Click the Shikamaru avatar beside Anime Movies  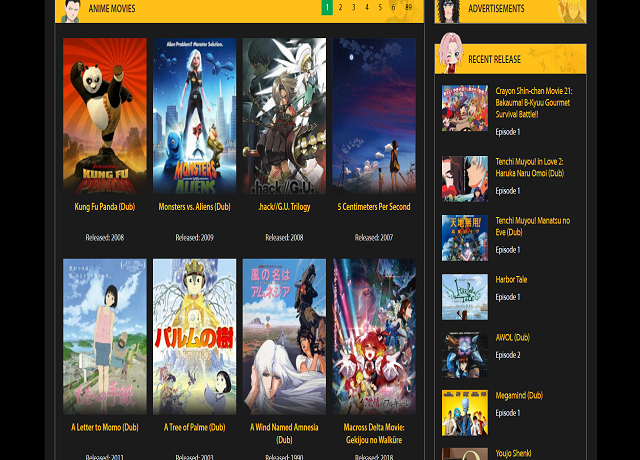click(71, 11)
